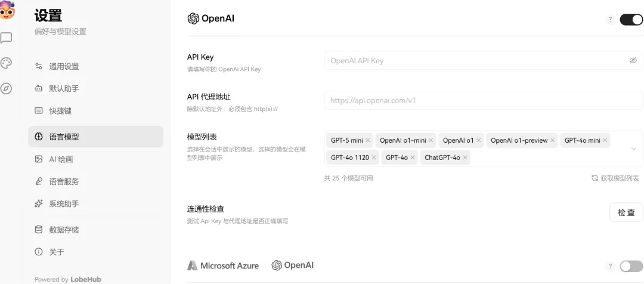Viewport: 644px width, 284px height.
Task: Click 获取模型列表 to fetch models
Action: pyautogui.click(x=615, y=178)
